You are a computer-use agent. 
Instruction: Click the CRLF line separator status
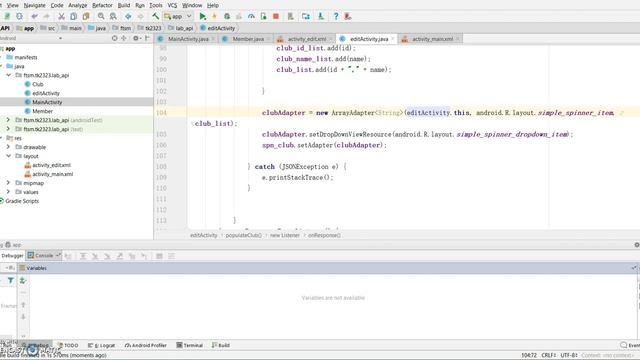pyautogui.click(x=549, y=355)
